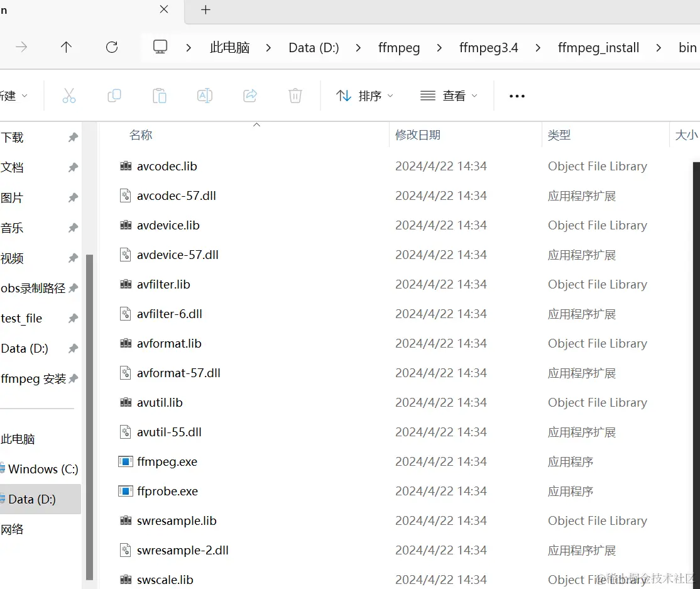Click the pin icon beside 文档
700x589 pixels.
74,167
